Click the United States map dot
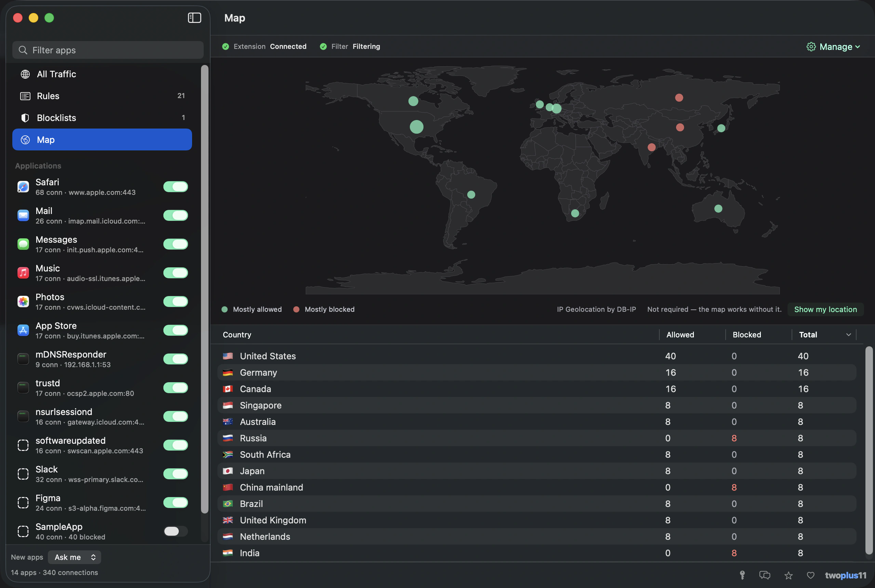 pos(417,127)
